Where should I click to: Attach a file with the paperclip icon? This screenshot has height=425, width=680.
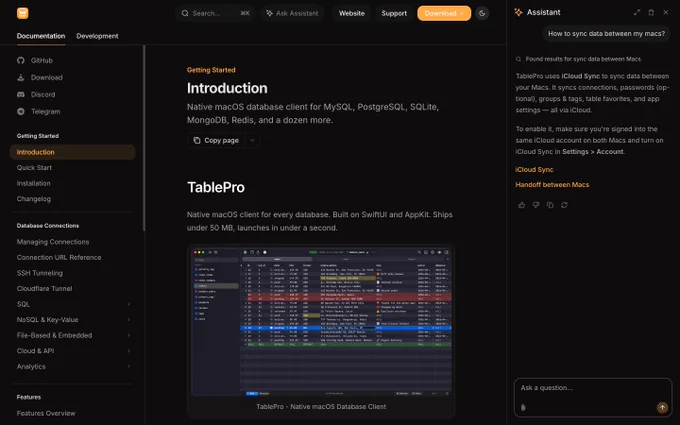tap(523, 407)
